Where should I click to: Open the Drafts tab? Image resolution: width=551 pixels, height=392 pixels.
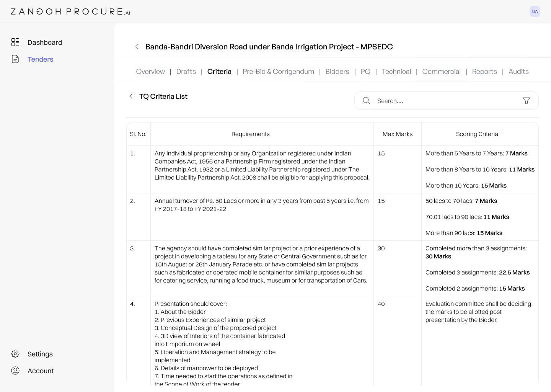tap(186, 72)
